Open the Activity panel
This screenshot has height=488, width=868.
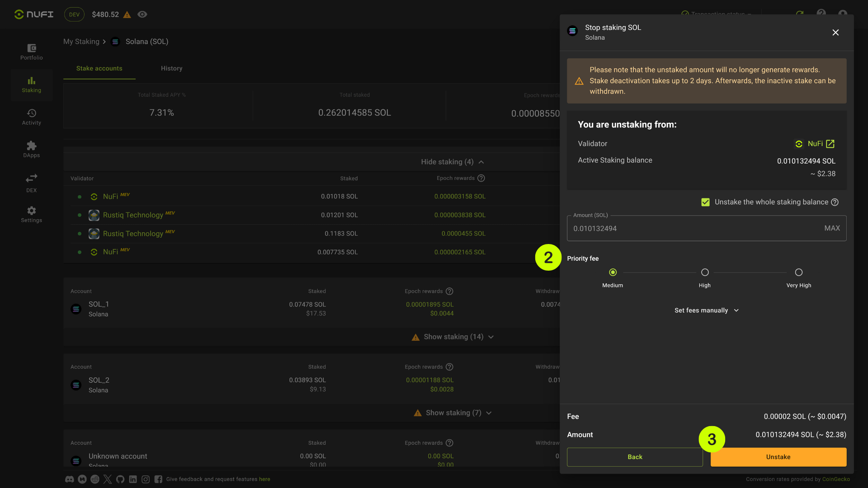(31, 117)
